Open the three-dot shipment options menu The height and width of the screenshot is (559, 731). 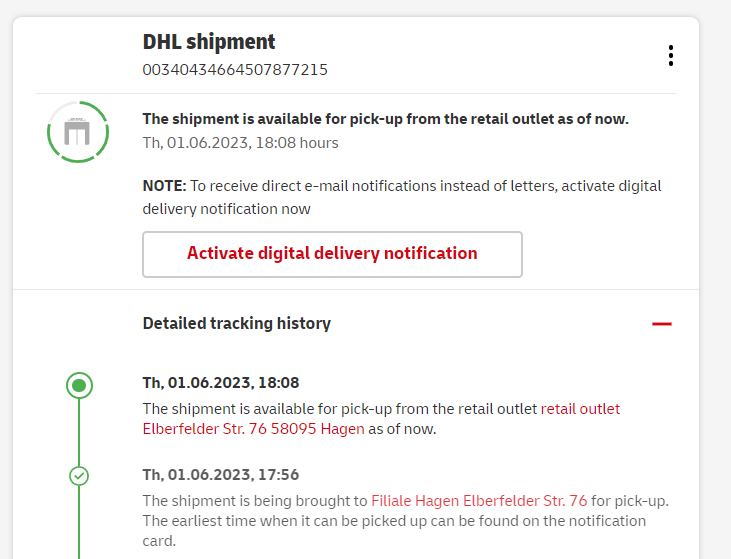pyautogui.click(x=670, y=56)
